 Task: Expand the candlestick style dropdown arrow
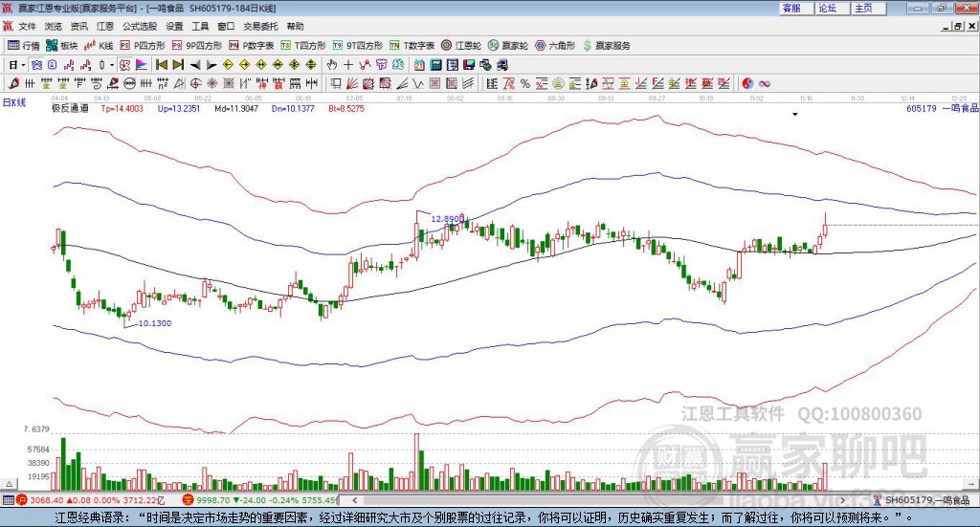point(112,65)
